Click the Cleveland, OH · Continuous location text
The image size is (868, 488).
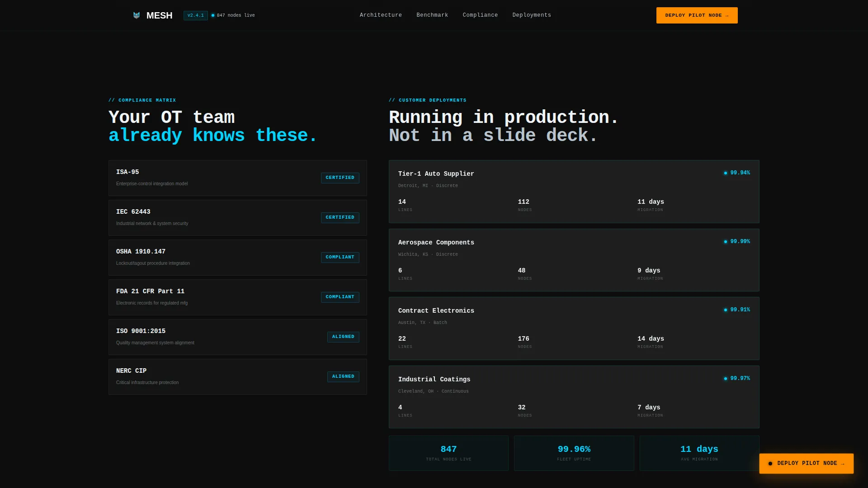click(433, 391)
